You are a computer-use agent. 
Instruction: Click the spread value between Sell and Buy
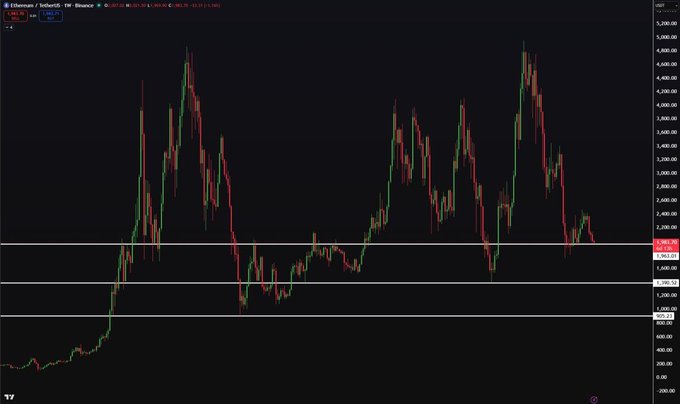point(33,16)
